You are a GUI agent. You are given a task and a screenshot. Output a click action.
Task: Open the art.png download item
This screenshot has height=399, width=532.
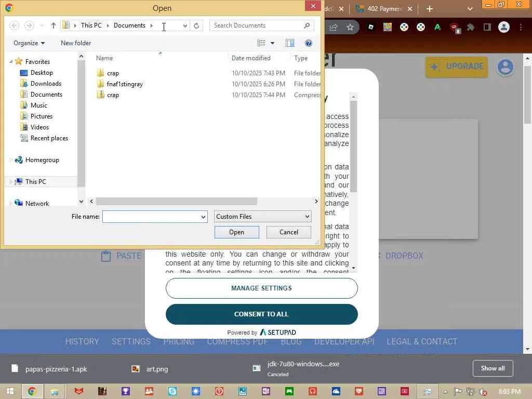150,369
